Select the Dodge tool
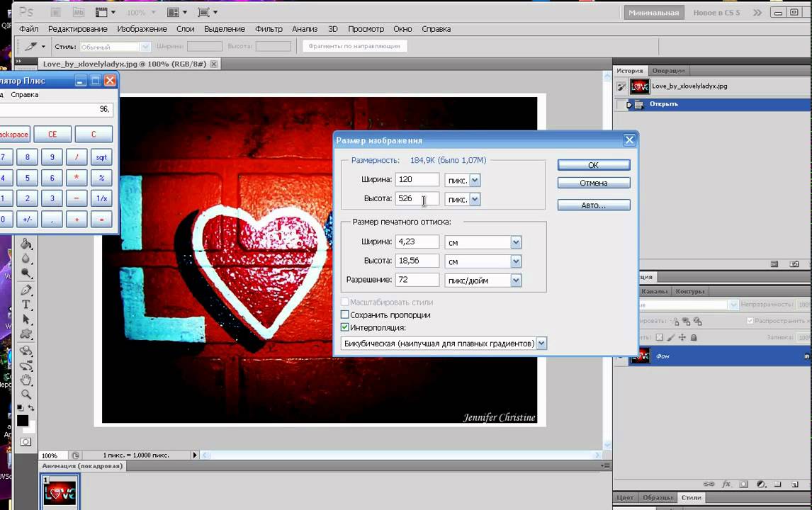This screenshot has height=510, width=812. click(x=26, y=273)
